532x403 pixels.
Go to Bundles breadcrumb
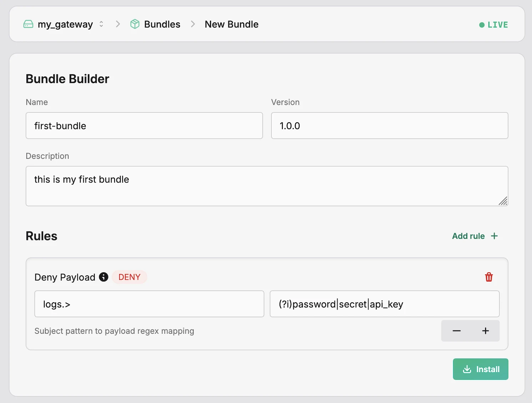[162, 24]
